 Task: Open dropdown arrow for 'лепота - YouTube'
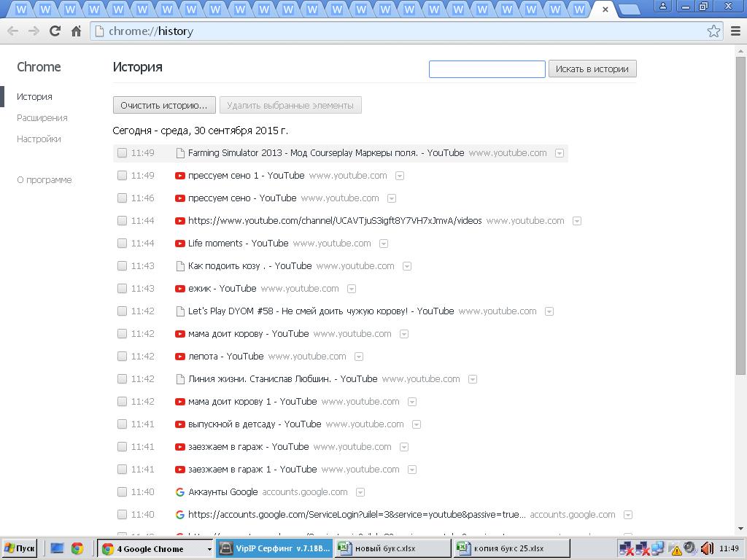(359, 357)
